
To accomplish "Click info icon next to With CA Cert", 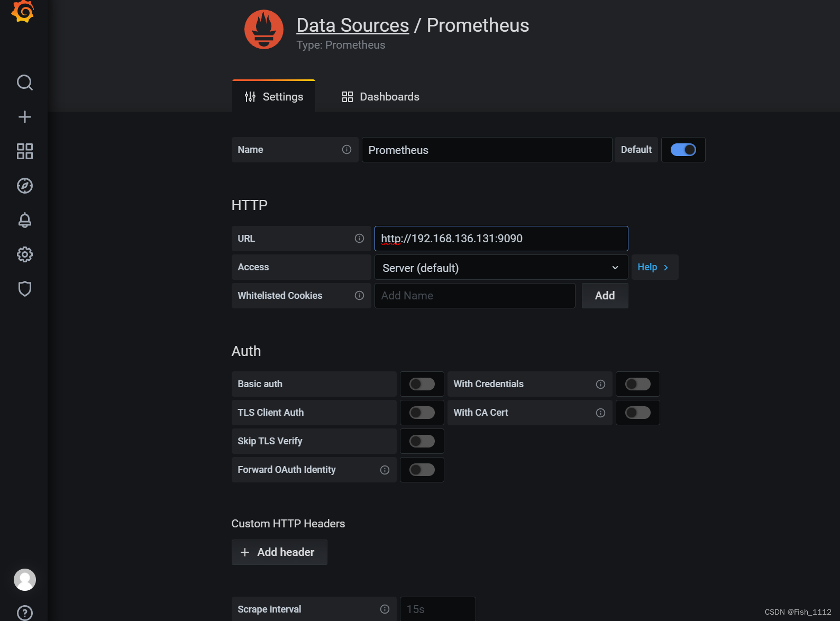I will coord(600,413).
